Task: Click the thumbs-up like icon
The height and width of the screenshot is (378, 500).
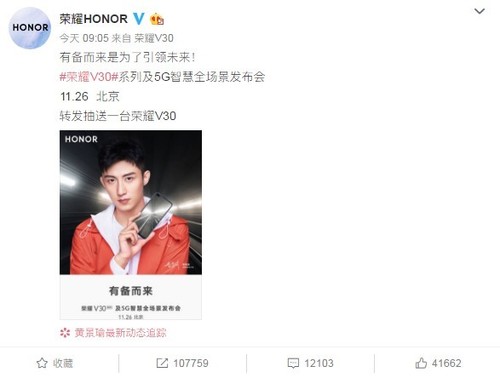Action: (421, 363)
